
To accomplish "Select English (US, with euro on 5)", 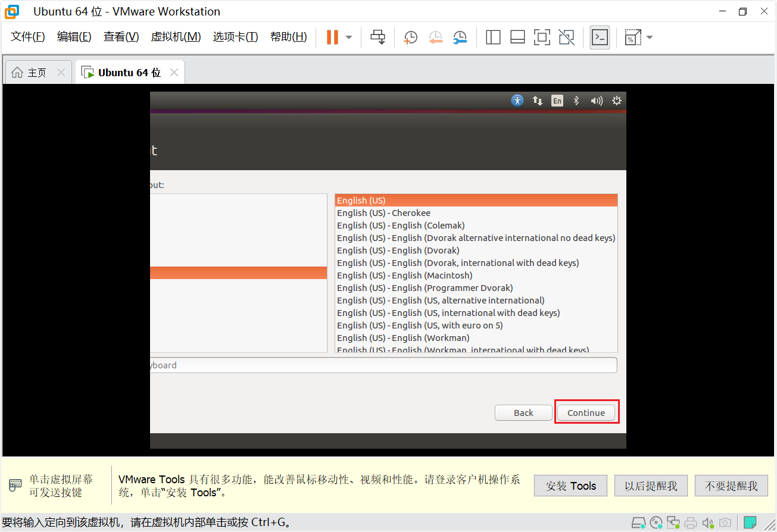I will click(x=476, y=326).
